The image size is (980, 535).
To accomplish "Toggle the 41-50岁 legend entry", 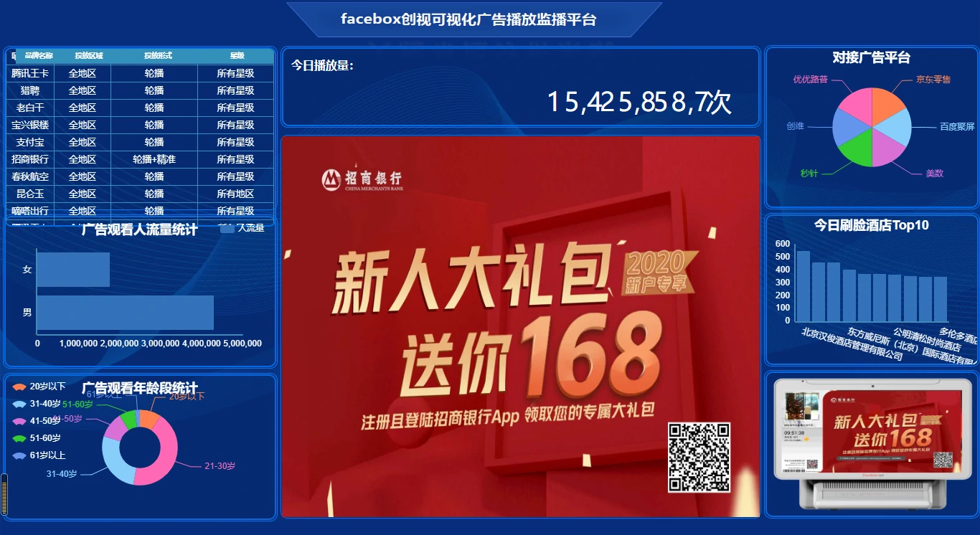I will tap(37, 421).
